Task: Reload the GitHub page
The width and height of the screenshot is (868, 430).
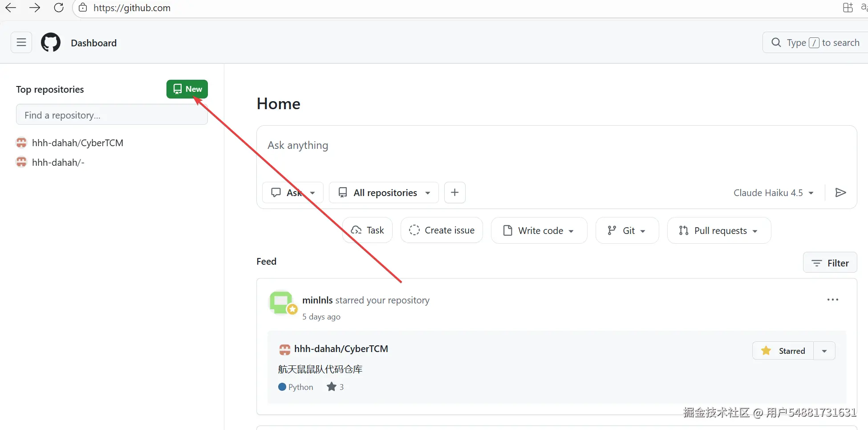Action: coord(59,8)
